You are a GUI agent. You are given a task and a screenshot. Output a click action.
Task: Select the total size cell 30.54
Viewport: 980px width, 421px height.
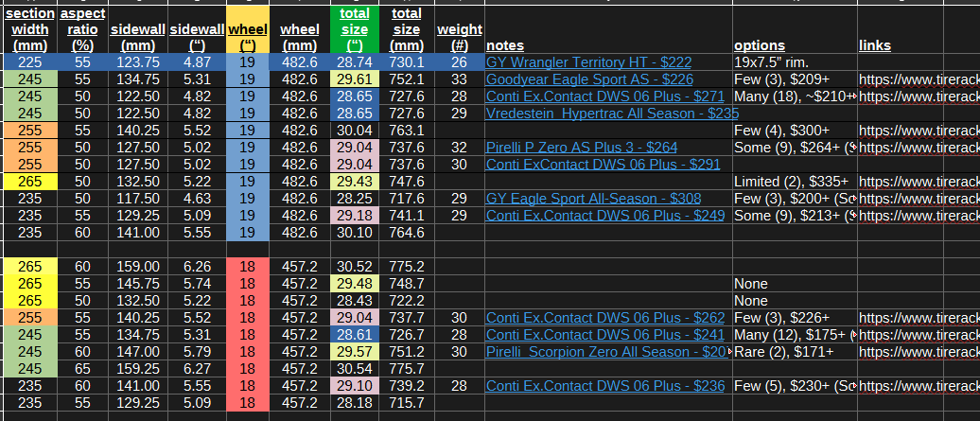pyautogui.click(x=355, y=369)
